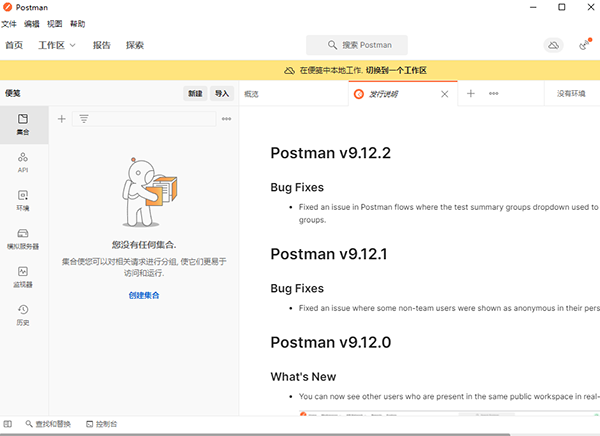Screen dimensions: 600x436
Task: Show 历史 (History) from the sidebar
Action: click(x=23, y=314)
